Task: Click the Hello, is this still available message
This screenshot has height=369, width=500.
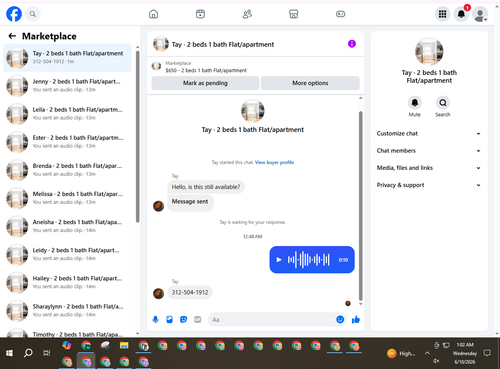Action: [x=206, y=187]
